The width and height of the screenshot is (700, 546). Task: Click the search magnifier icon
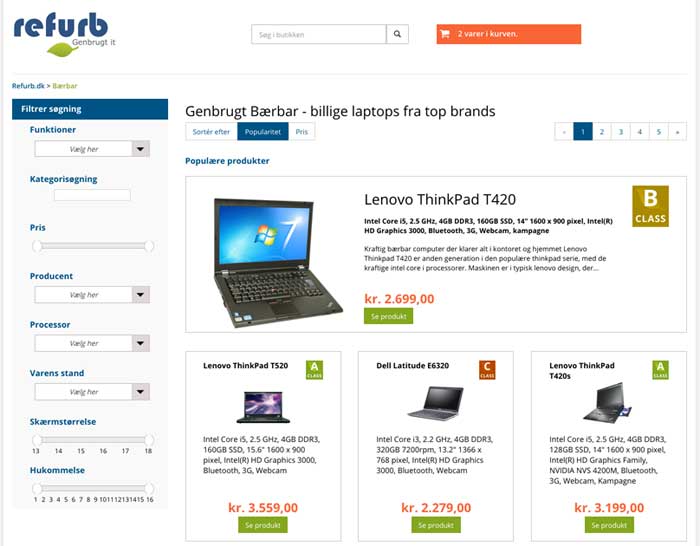[x=397, y=34]
